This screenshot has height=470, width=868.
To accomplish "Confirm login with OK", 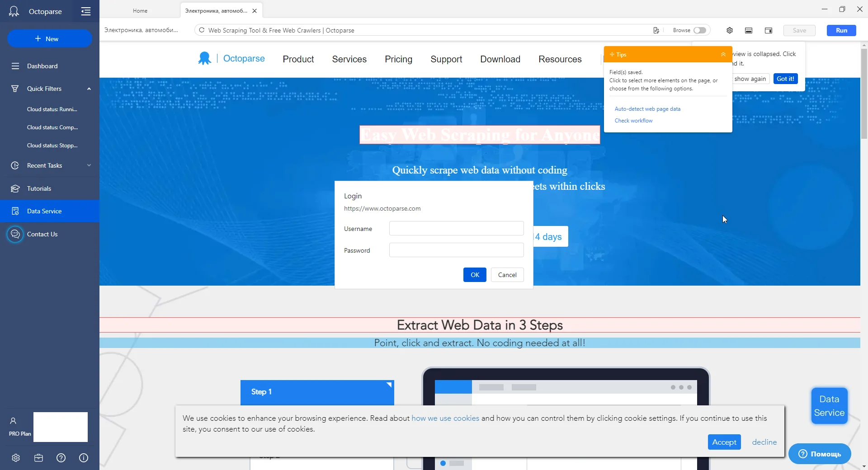I will [x=475, y=275].
